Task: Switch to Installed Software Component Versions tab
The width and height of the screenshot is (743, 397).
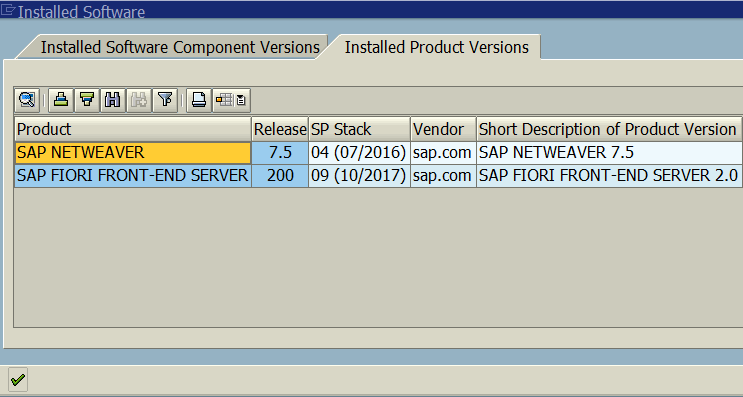Action: [180, 47]
